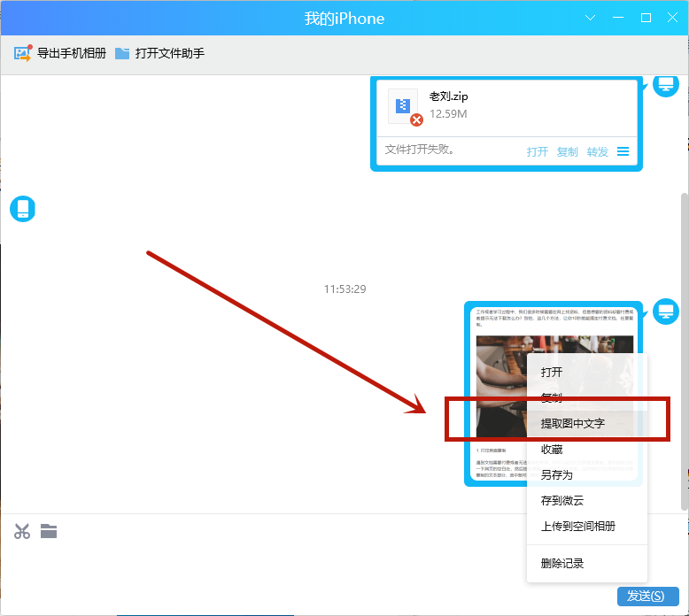Click the 老刘.zip file name
Image resolution: width=689 pixels, height=616 pixels.
point(448,96)
